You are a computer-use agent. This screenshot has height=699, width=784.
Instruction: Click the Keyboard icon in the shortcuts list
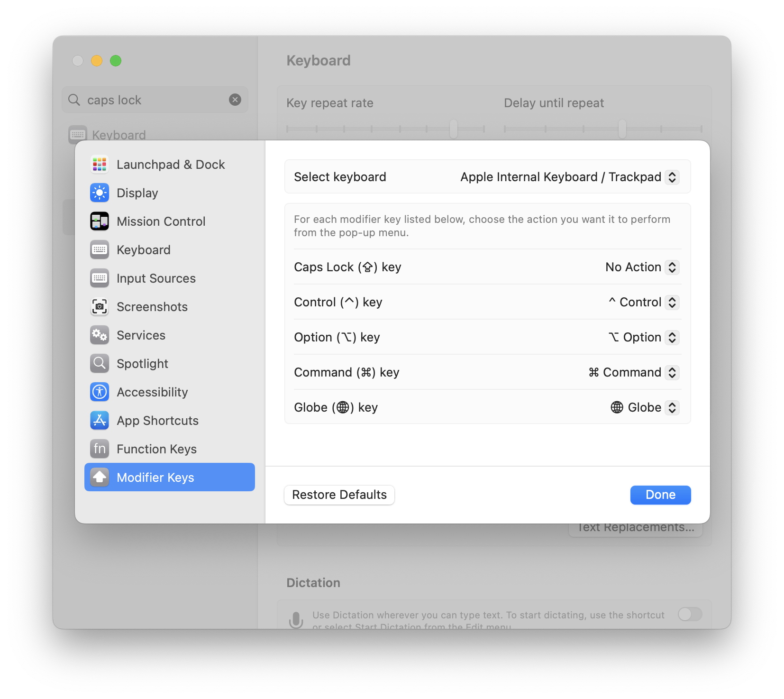[x=100, y=250]
